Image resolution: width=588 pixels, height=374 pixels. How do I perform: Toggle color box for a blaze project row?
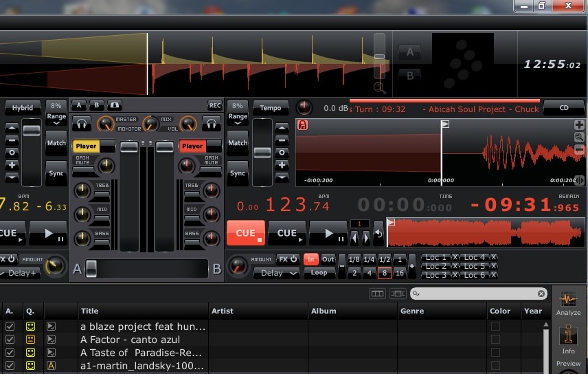(495, 327)
